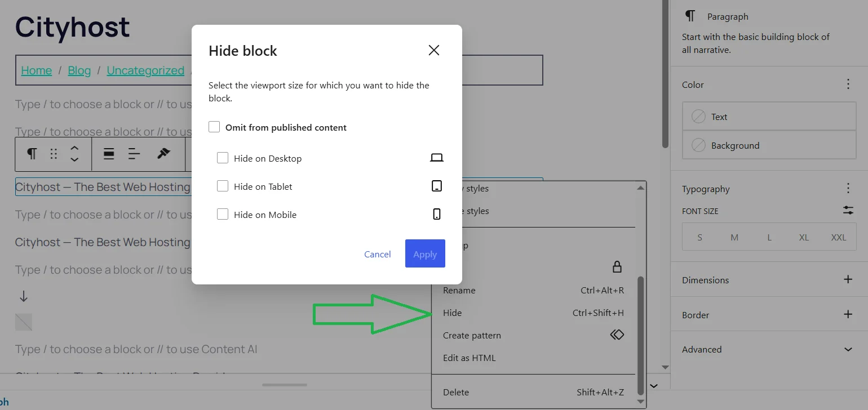Close the Hide block dialog

pyautogui.click(x=434, y=50)
